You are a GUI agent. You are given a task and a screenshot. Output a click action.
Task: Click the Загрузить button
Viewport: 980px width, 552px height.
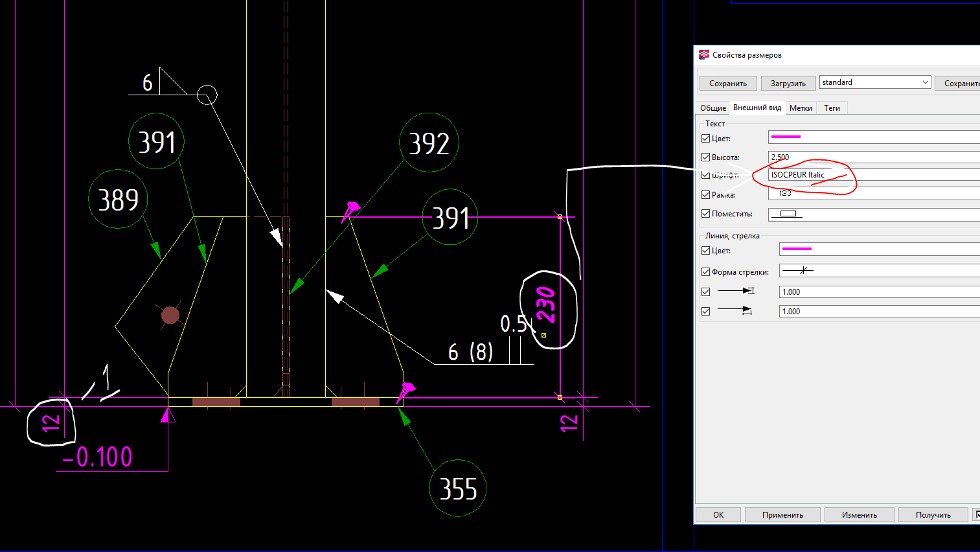788,84
